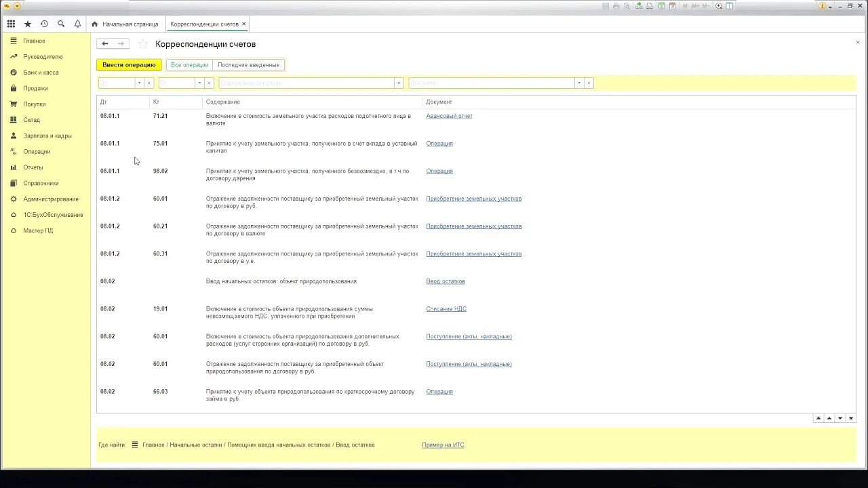Open Списание НДС link
Screen dimensions: 868x488
click(x=446, y=309)
